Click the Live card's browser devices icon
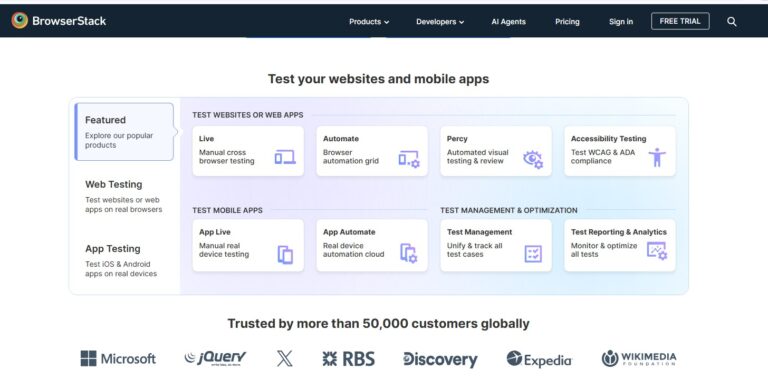Screen dimensions: 768x379 pos(285,157)
